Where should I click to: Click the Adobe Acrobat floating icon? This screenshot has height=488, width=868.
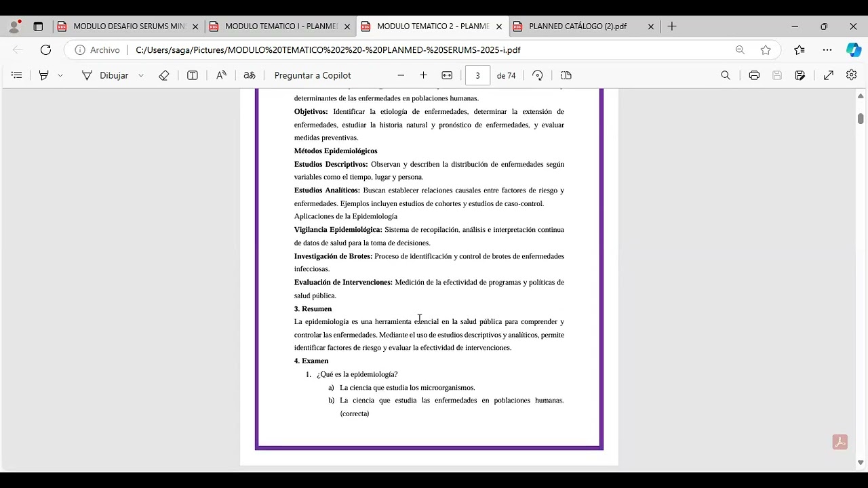[x=840, y=443]
